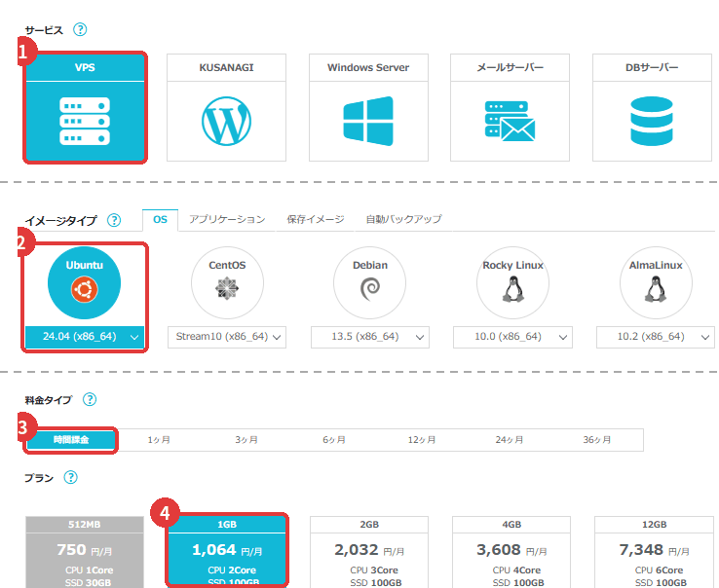
Task: Expand CentOS Stream10 (x86_64) version dropdown
Action: click(x=227, y=337)
